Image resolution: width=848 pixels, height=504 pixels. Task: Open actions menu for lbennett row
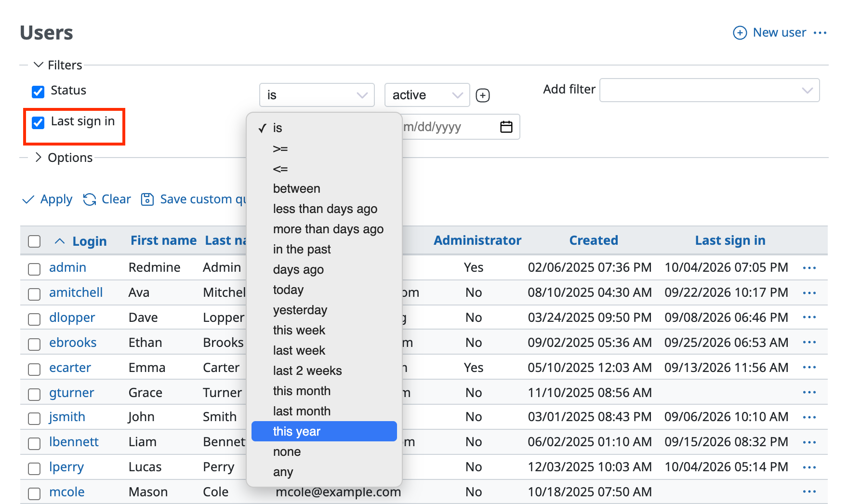click(809, 442)
